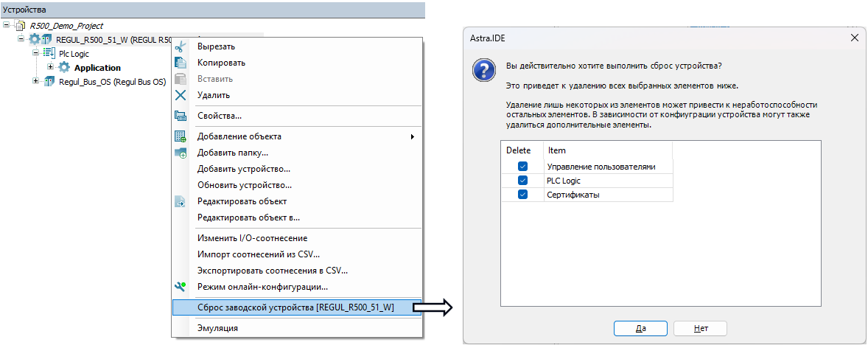
Task: Click the add folder icon
Action: pyautogui.click(x=181, y=153)
